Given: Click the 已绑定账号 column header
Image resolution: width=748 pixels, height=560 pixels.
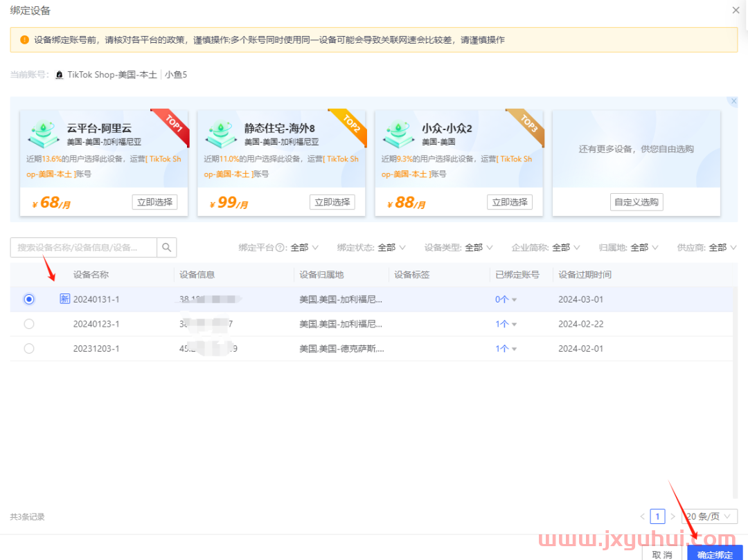Looking at the screenshot, I should pyautogui.click(x=517, y=275).
